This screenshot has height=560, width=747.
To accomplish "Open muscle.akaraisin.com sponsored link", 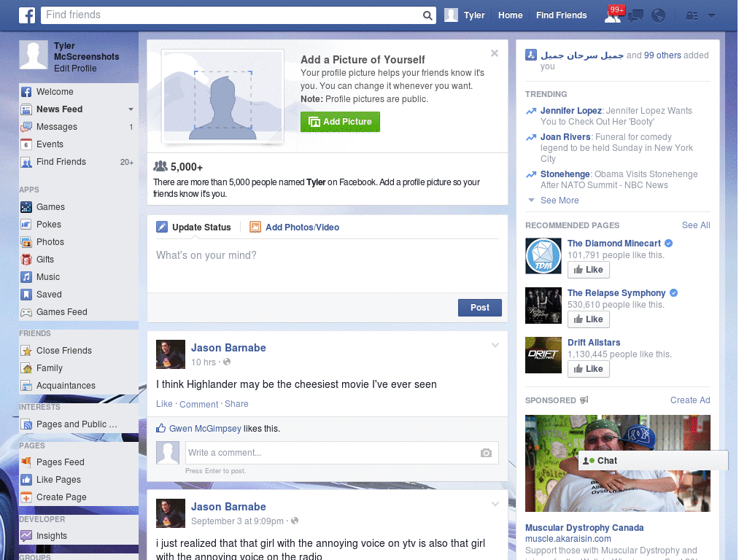I will (x=568, y=539).
